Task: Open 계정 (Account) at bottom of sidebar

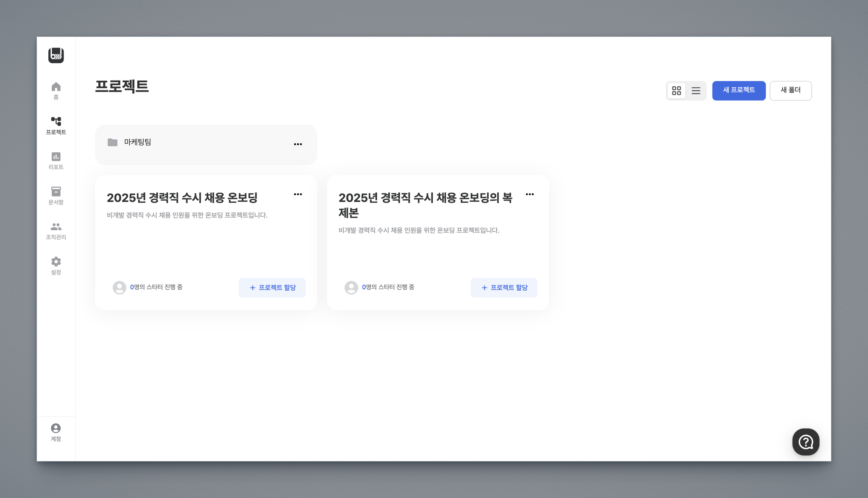Action: click(56, 432)
